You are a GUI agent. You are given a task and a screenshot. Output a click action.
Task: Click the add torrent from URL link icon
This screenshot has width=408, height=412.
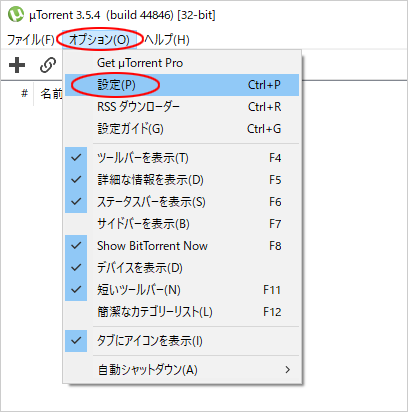[x=48, y=65]
